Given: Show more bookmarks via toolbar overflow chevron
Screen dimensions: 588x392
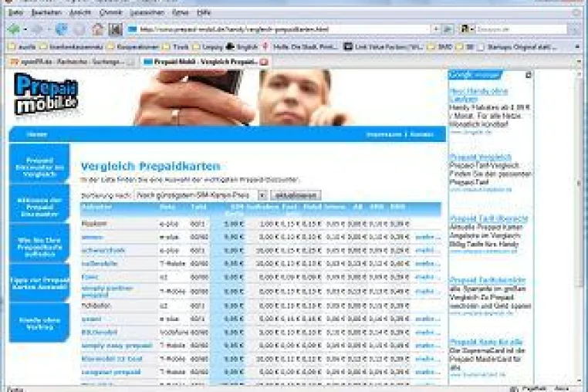Looking at the screenshot, I should coord(577,47).
